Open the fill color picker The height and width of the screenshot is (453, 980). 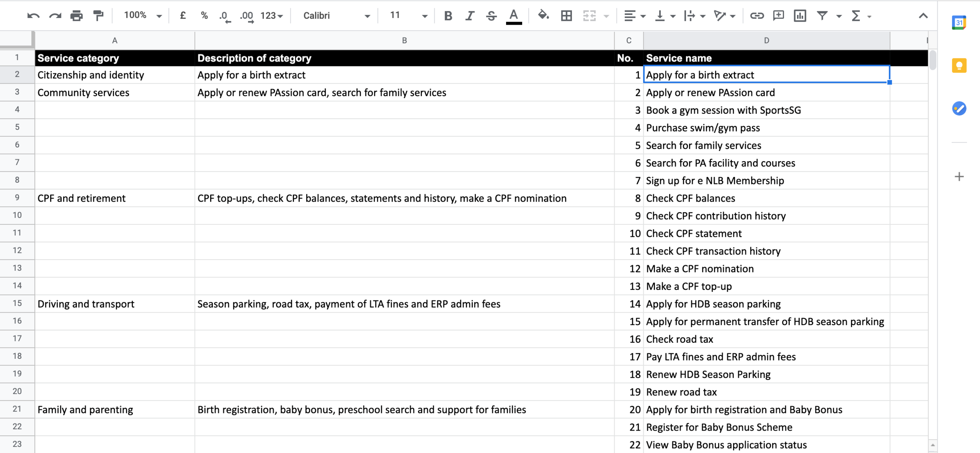click(543, 16)
